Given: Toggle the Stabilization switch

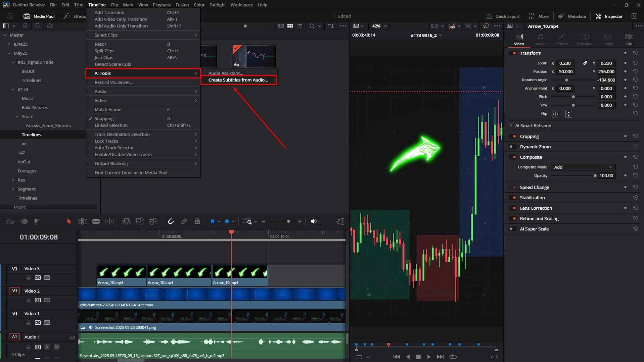Looking at the screenshot, I should point(513,198).
